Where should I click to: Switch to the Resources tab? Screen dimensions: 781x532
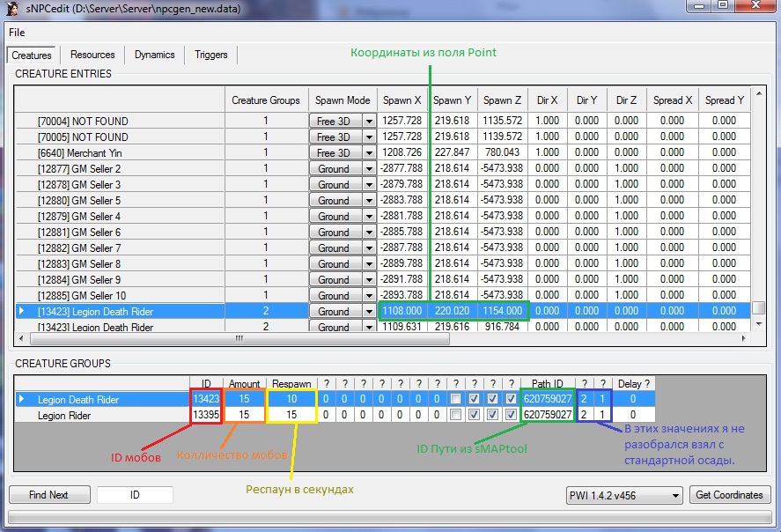pyautogui.click(x=92, y=55)
